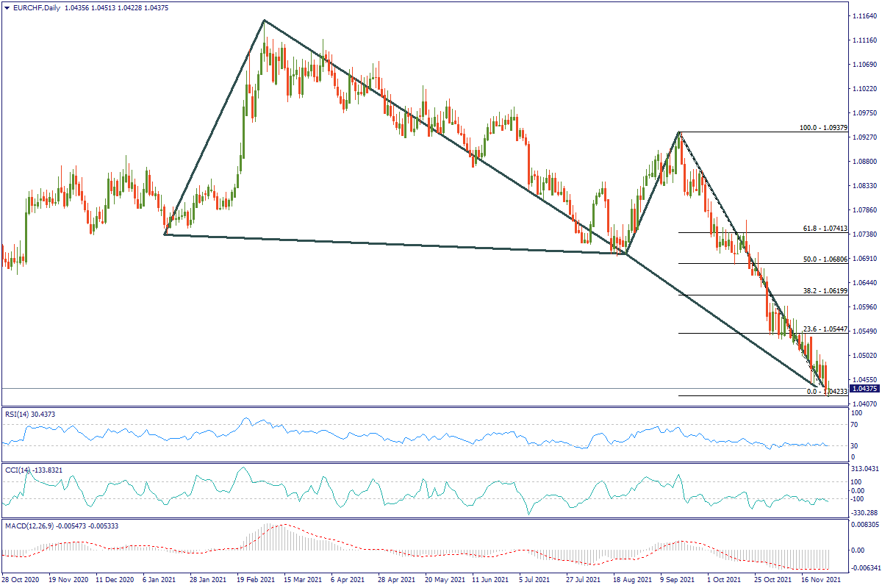The height and width of the screenshot is (588, 882).
Task: Select the 61.8 Fibonacci level label
Action: 825,229
